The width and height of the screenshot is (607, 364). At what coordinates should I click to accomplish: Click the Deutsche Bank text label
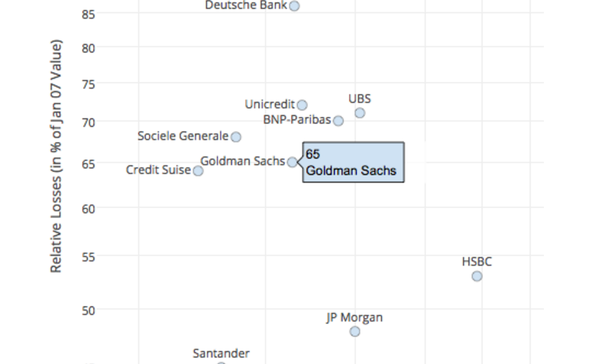246,5
